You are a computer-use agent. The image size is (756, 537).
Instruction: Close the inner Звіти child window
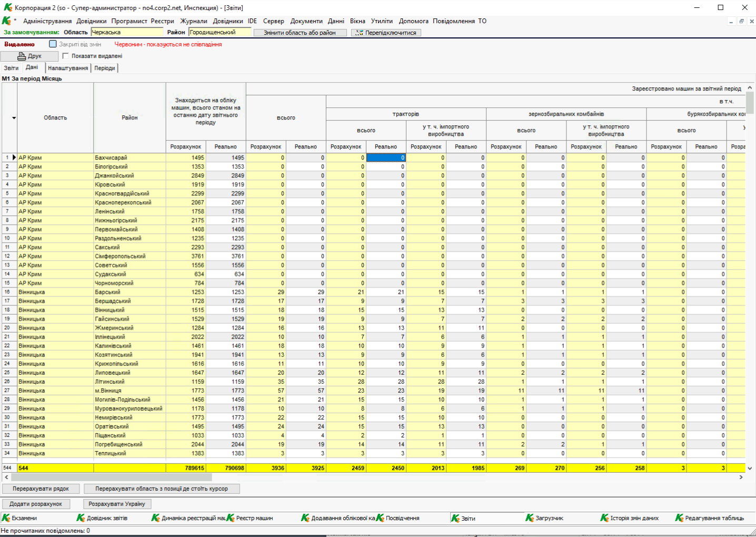point(752,22)
